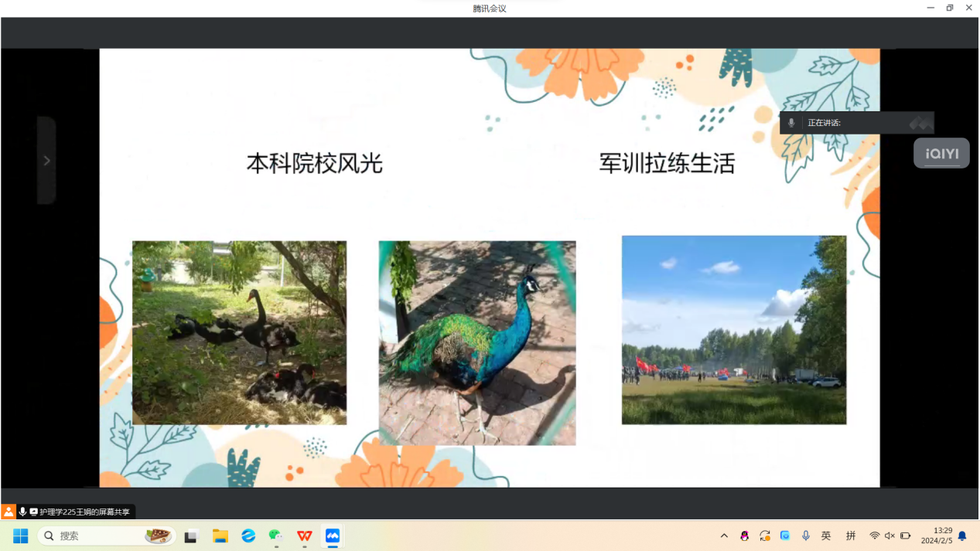This screenshot has width=980, height=551.
Task: Click the screen-share label of 护理学225王娟
Action: coord(84,512)
